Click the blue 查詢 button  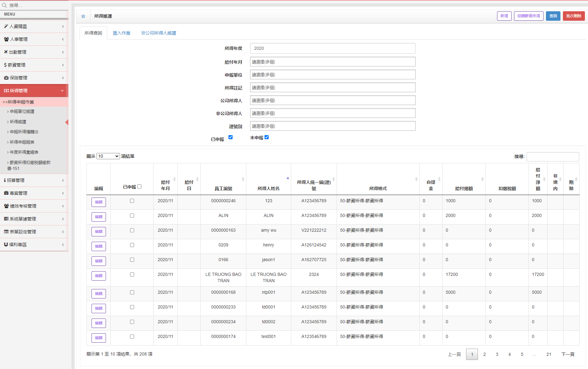click(553, 16)
